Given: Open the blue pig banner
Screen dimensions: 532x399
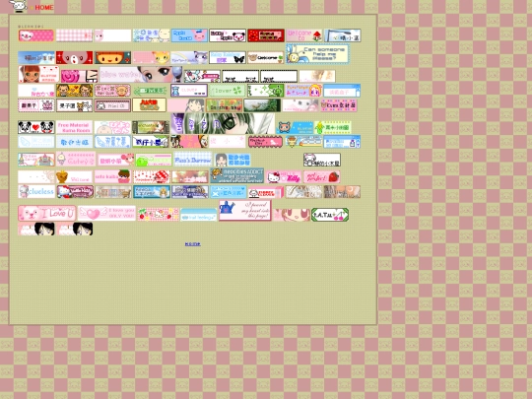Looking at the screenshot, I should click(295, 127).
